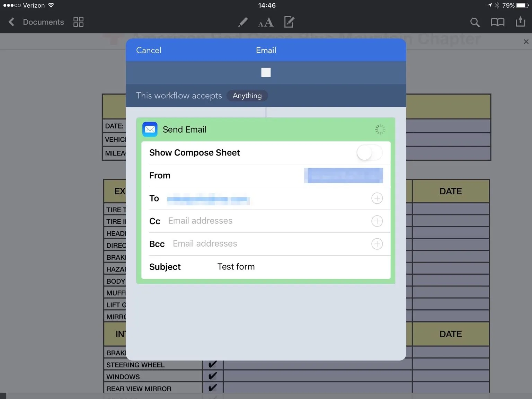This screenshot has height=399, width=532.
Task: Toggle the Show Compose Sheet switch
Action: pyautogui.click(x=369, y=153)
